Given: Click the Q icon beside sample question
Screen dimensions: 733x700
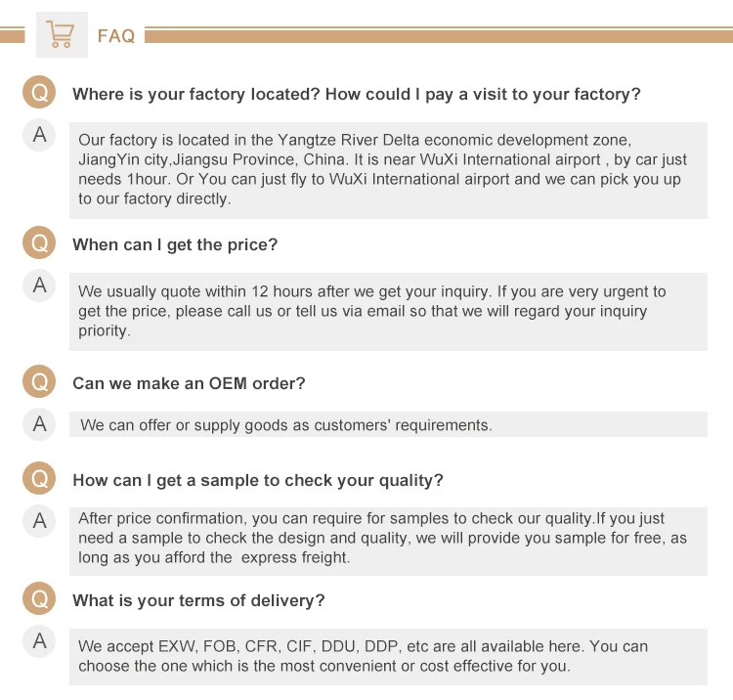Looking at the screenshot, I should point(39,480).
